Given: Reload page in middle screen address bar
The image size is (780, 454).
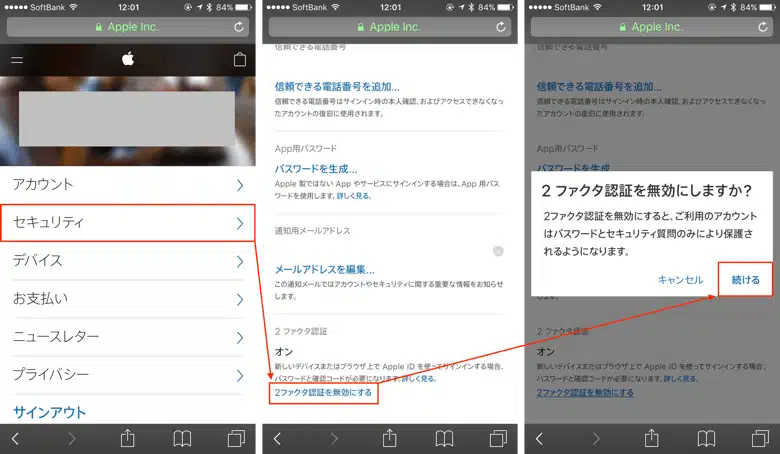Looking at the screenshot, I should point(500,27).
